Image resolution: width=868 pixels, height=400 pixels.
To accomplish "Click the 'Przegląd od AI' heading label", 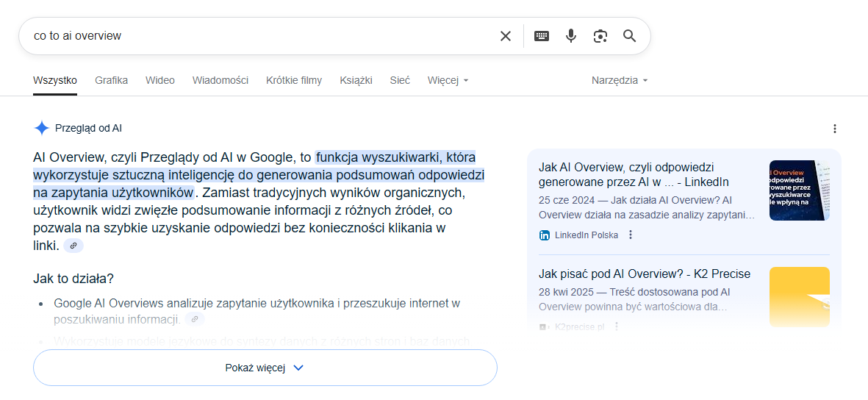I will point(89,129).
